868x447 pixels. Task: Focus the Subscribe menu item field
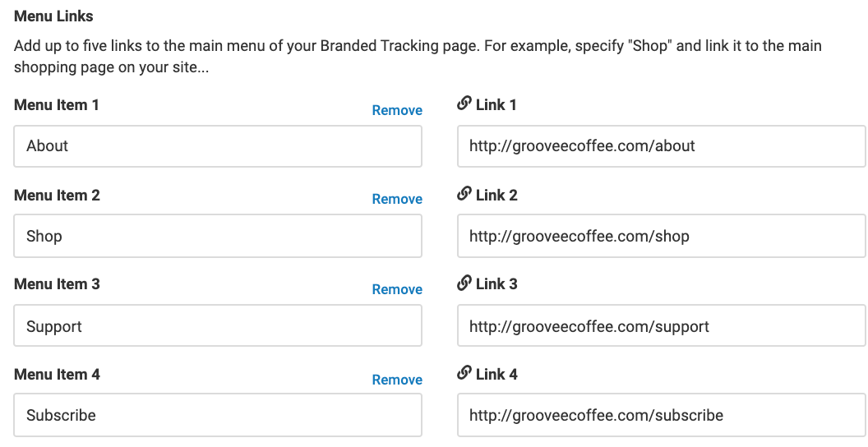coord(218,415)
